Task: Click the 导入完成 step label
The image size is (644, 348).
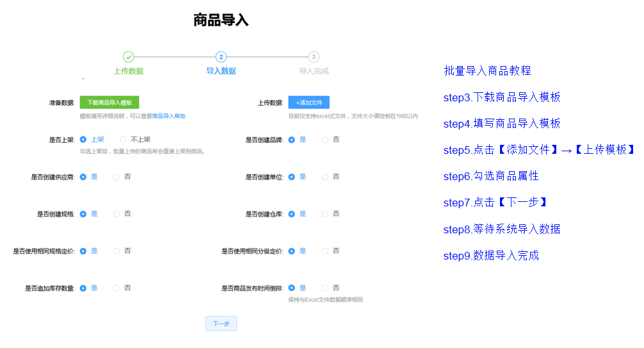Action: point(314,71)
